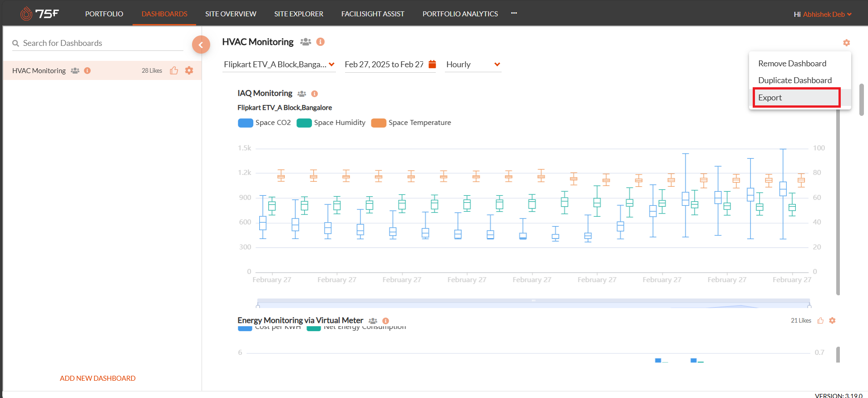Open the date range Feb 27, 2025 field

click(x=384, y=65)
